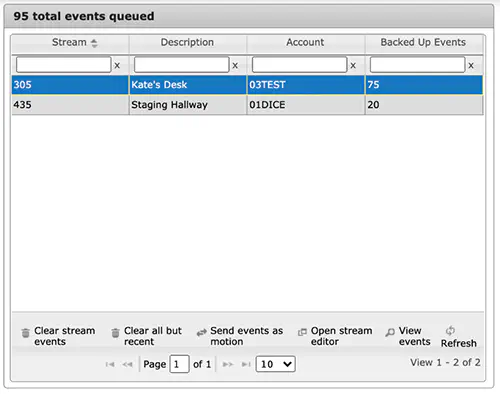Click the View events magnifier icon
Screen dimensions: 500x394
390,332
